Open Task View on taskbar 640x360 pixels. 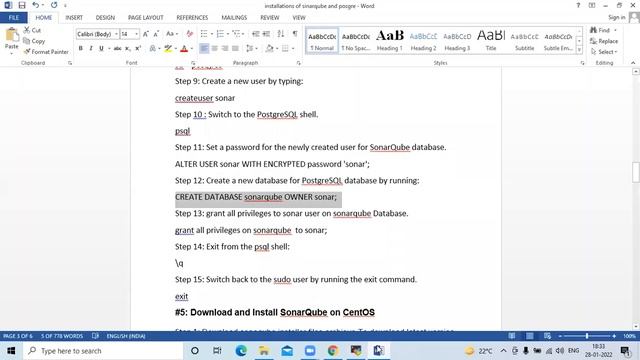(217, 351)
